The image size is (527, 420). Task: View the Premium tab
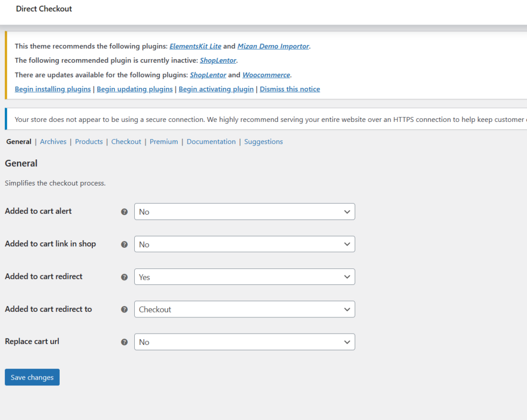(x=164, y=142)
